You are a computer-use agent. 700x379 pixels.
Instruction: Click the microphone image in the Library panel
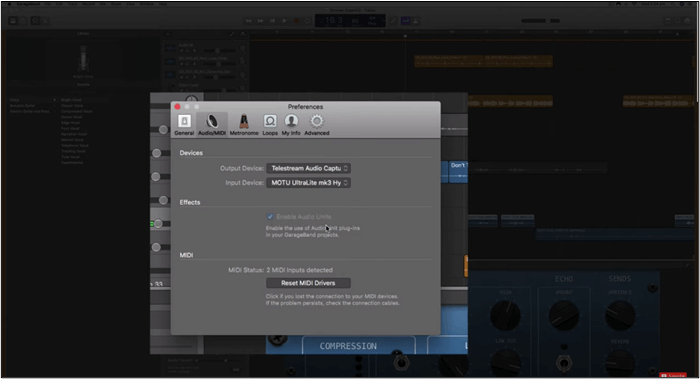[83, 59]
